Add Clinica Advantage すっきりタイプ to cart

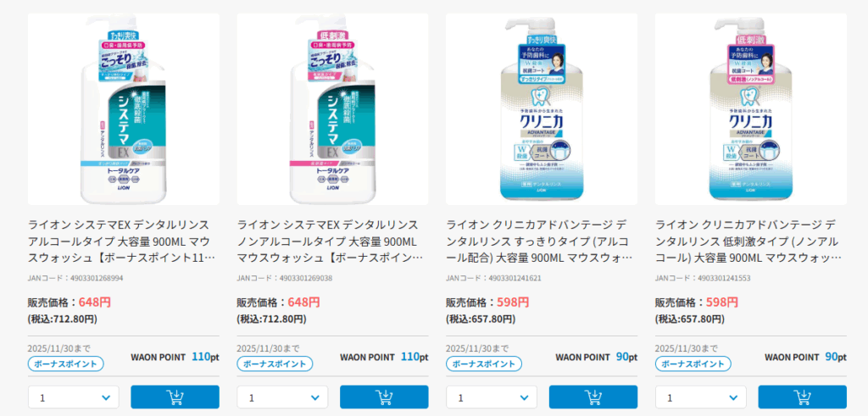click(x=593, y=397)
